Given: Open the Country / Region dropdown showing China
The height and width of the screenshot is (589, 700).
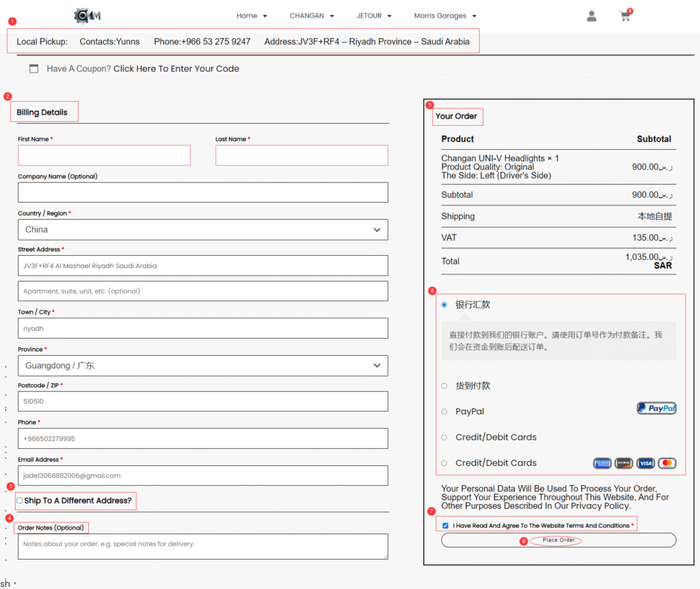Looking at the screenshot, I should (202, 230).
